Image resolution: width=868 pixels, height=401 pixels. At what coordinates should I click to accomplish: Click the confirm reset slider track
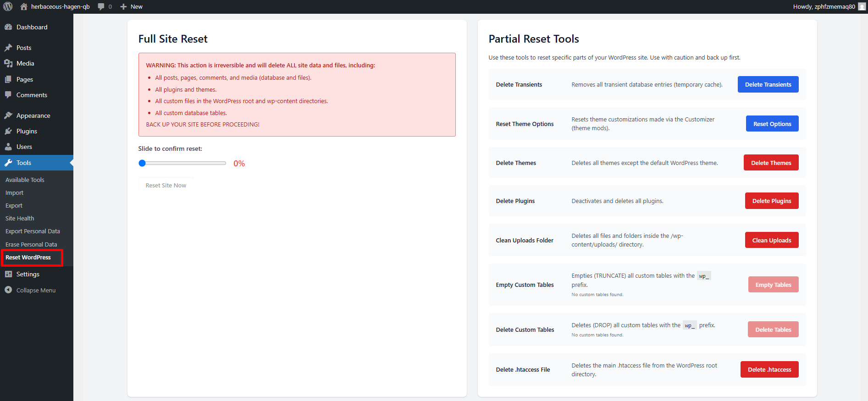coord(182,163)
